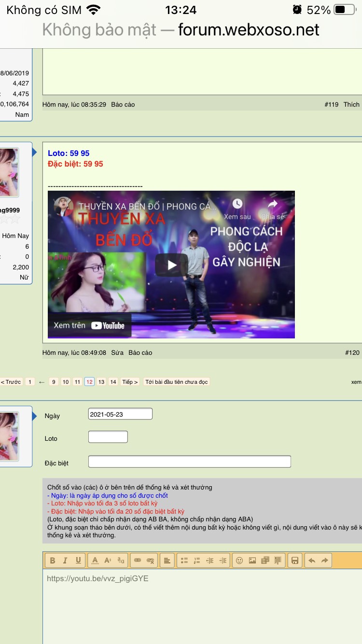Image resolution: width=362 pixels, height=644 pixels.
Task: Open the text alignment dropdown
Action: (x=167, y=560)
